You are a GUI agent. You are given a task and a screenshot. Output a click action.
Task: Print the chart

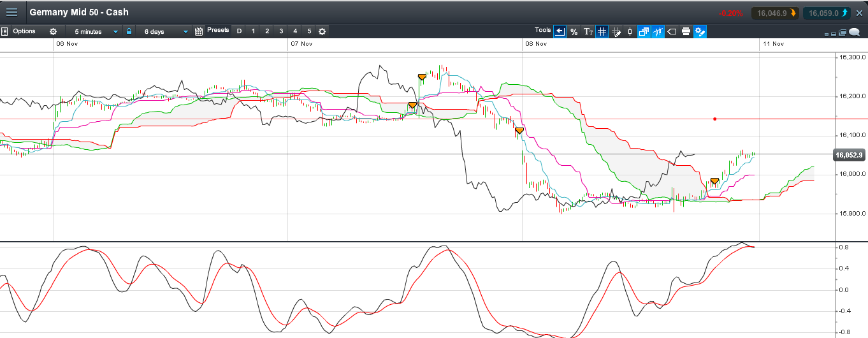point(686,31)
